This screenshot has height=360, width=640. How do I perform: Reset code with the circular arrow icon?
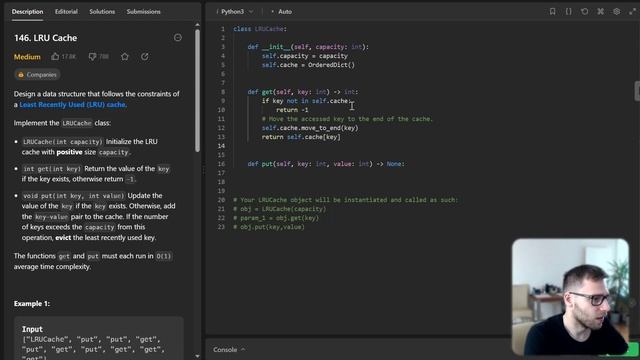(x=584, y=11)
